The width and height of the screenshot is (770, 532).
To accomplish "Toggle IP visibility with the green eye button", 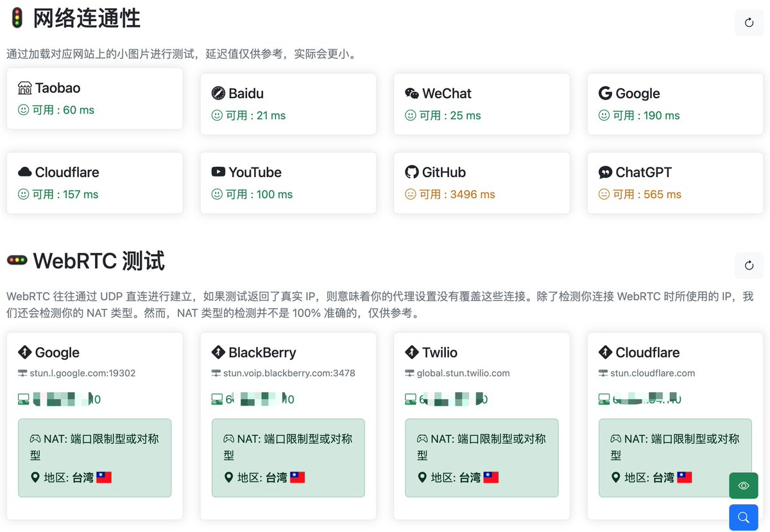I will tap(743, 486).
